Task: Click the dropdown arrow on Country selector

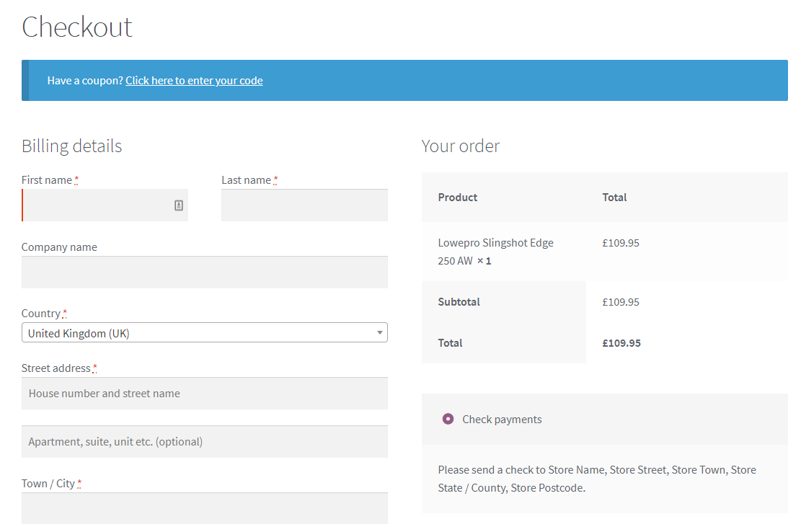Action: tap(379, 332)
